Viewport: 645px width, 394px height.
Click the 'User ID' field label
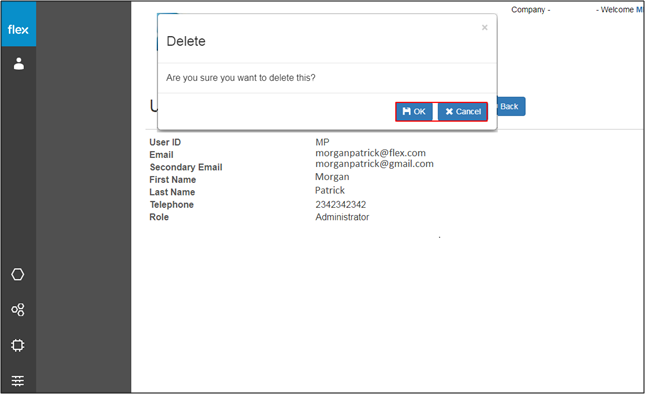(x=165, y=142)
